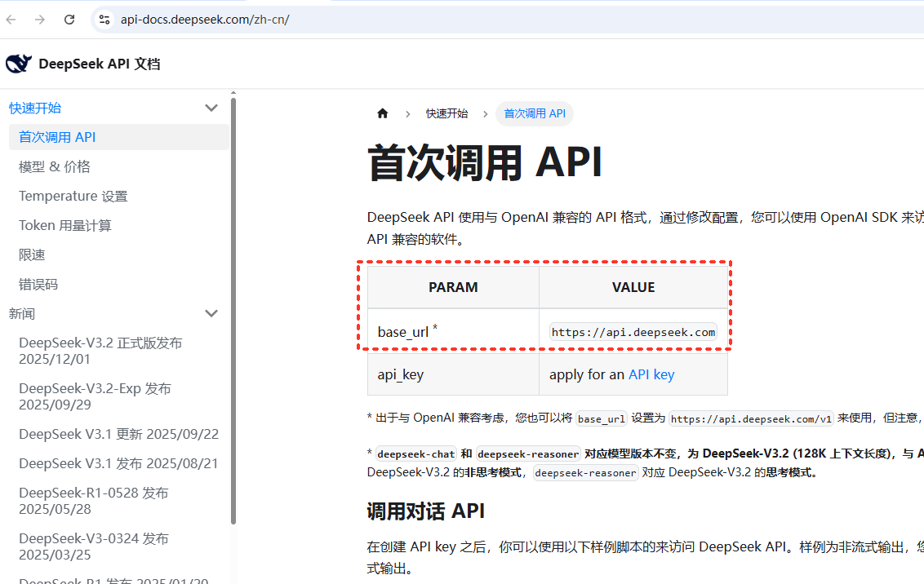Image resolution: width=924 pixels, height=584 pixels.
Task: Reload the page with refresh icon
Action: click(69, 20)
